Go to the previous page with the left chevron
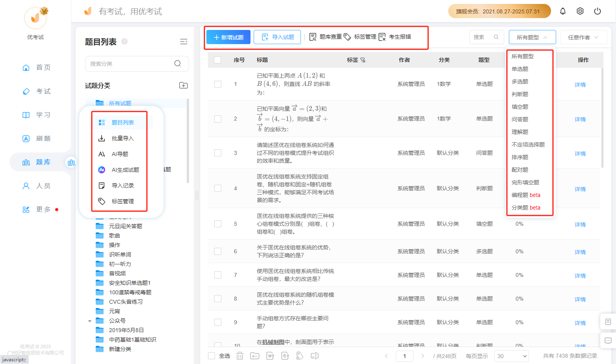The height and width of the screenshot is (364, 616). [386, 356]
